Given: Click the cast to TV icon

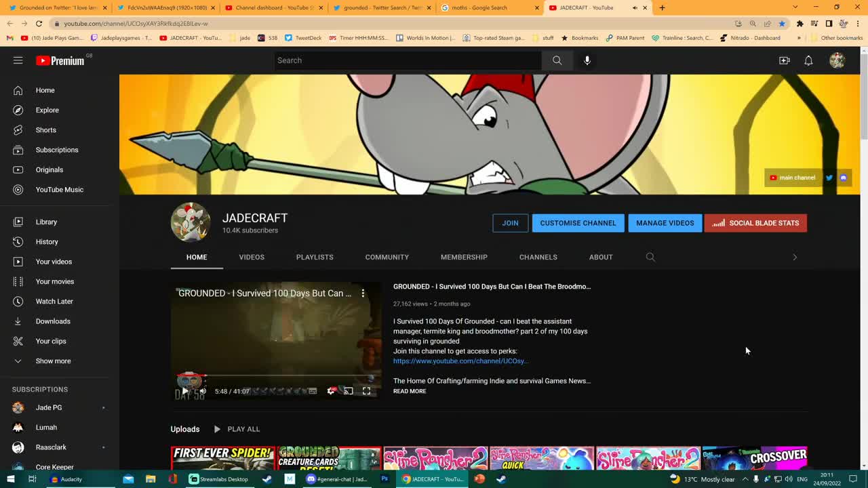Looking at the screenshot, I should click(x=349, y=391).
